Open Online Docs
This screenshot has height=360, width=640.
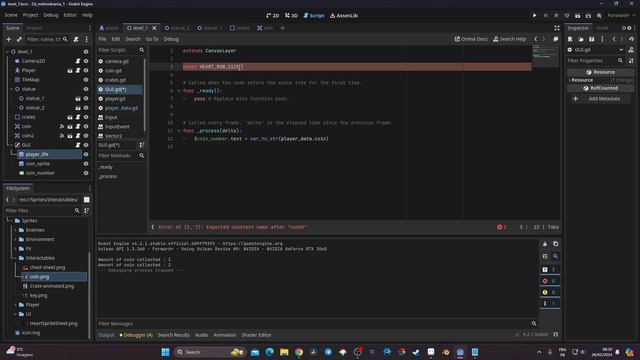pyautogui.click(x=471, y=39)
